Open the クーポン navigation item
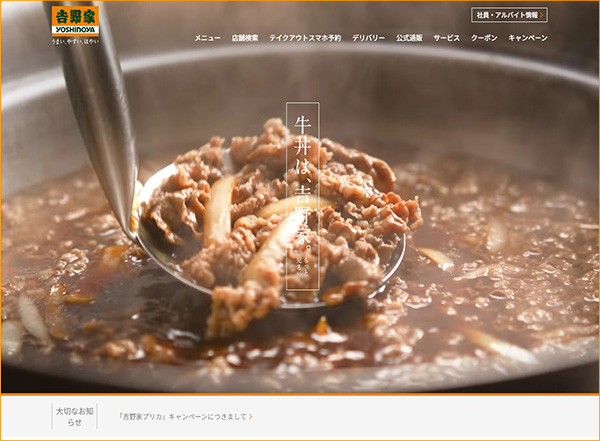The image size is (600, 441). tap(484, 38)
